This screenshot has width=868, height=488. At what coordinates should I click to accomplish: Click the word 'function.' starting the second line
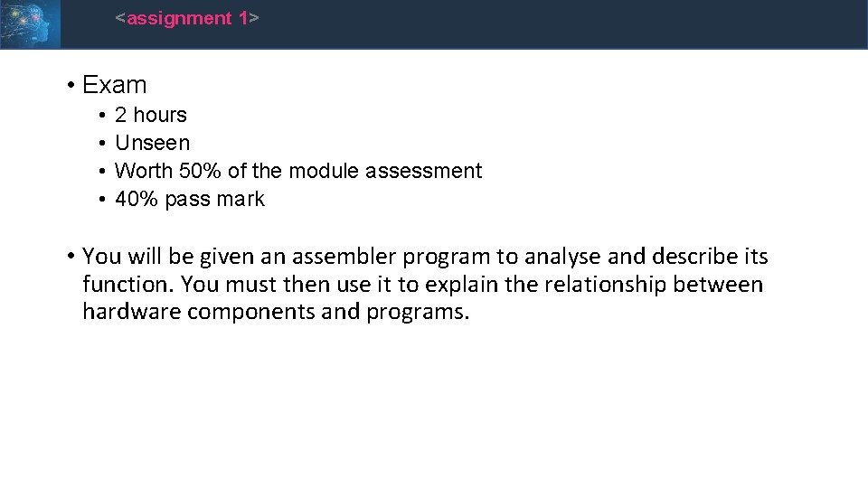128,285
